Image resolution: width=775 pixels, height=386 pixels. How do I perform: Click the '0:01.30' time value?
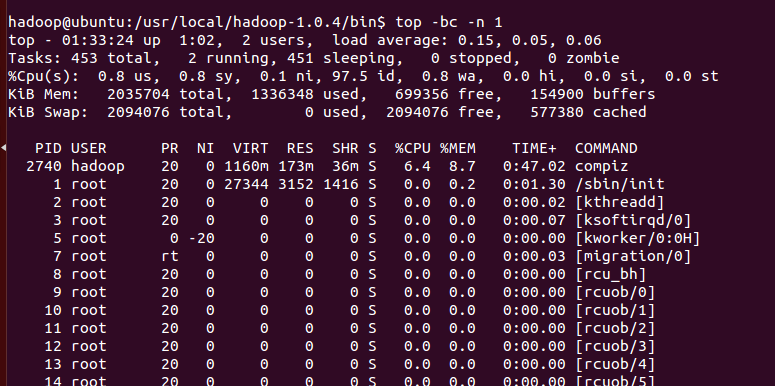coord(534,184)
